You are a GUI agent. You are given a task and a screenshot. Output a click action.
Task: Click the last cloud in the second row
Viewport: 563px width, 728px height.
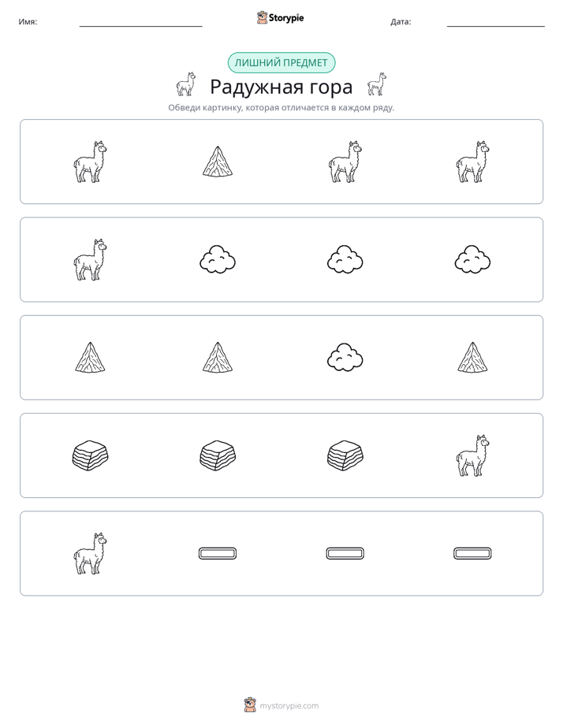(x=472, y=259)
